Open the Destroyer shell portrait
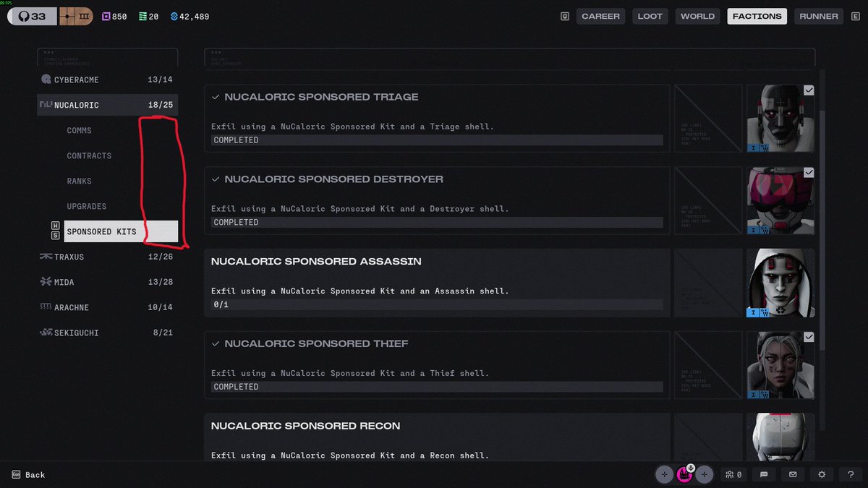Screen dimensions: 868x488 click(x=780, y=201)
